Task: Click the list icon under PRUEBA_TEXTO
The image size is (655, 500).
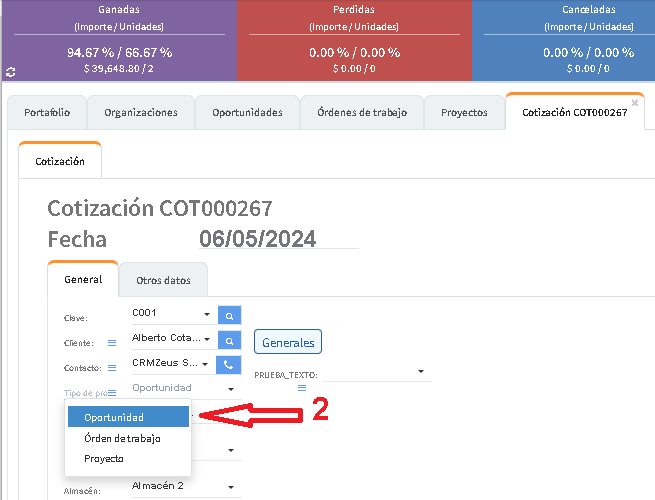Action: point(302,388)
